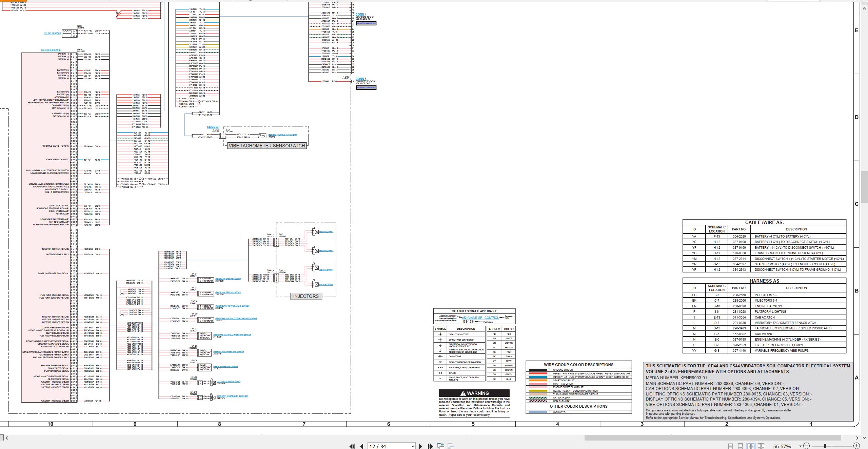Click the CALLOUT FORMAT IF APPLICABLE heading

tap(474, 311)
